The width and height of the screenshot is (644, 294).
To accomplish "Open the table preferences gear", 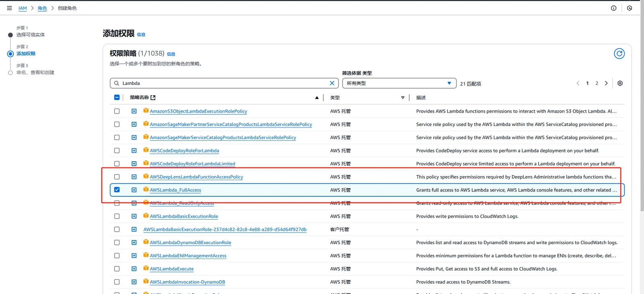I will (620, 83).
